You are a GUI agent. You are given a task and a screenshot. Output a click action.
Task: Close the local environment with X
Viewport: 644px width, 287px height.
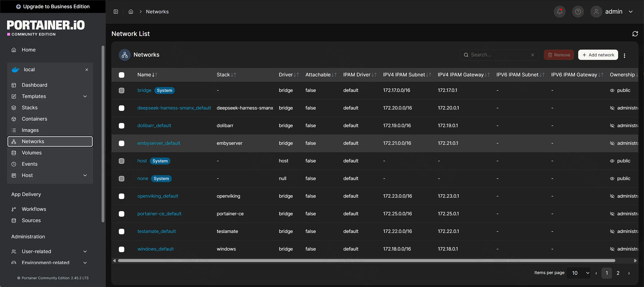click(x=87, y=70)
